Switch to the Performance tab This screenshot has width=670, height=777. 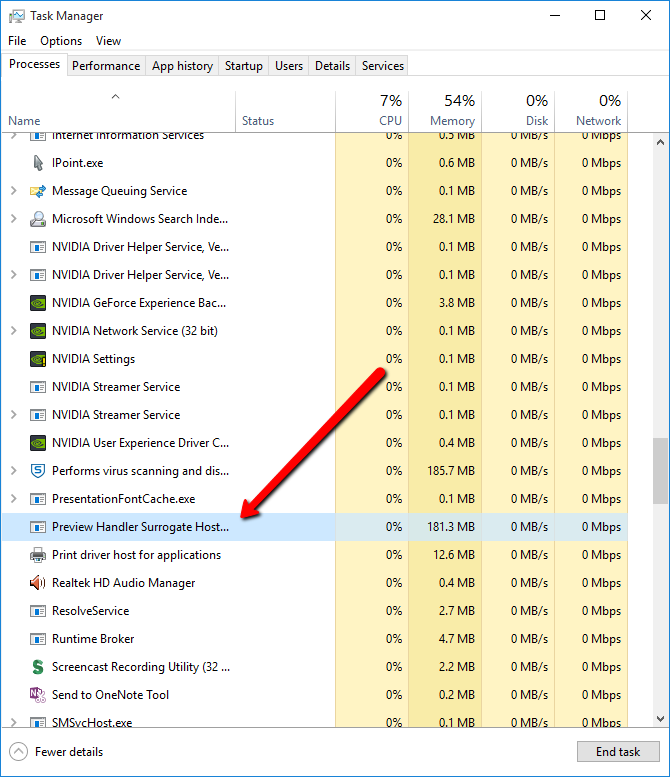coord(106,66)
